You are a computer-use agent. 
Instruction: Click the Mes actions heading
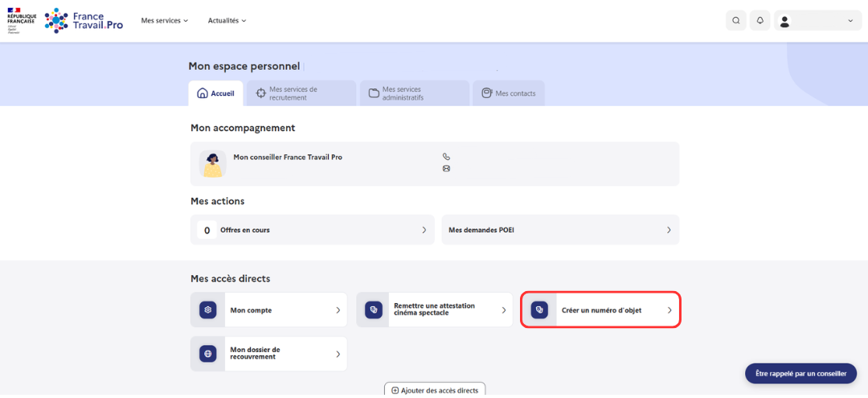tap(218, 201)
